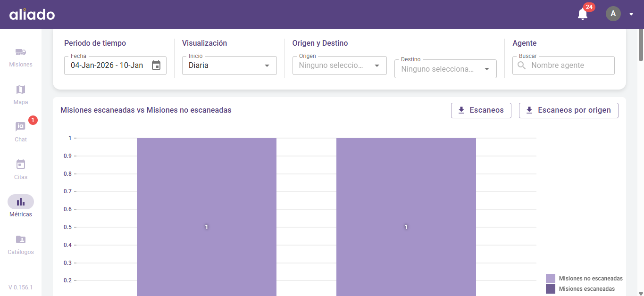Open the Mapa map icon
The width and height of the screenshot is (644, 296).
coord(20,90)
